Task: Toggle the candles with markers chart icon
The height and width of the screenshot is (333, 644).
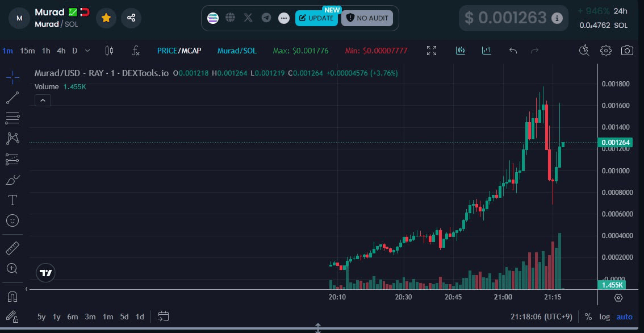Action: point(461,51)
